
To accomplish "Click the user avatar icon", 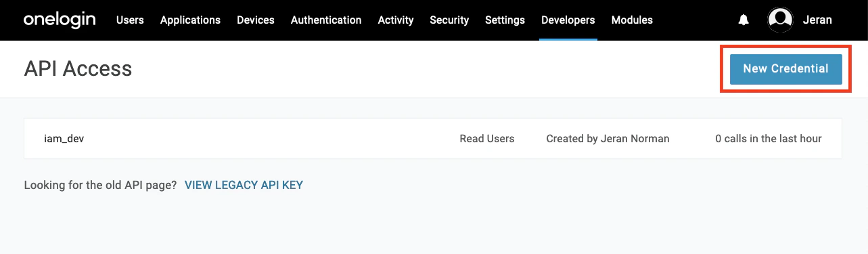I will coord(780,20).
